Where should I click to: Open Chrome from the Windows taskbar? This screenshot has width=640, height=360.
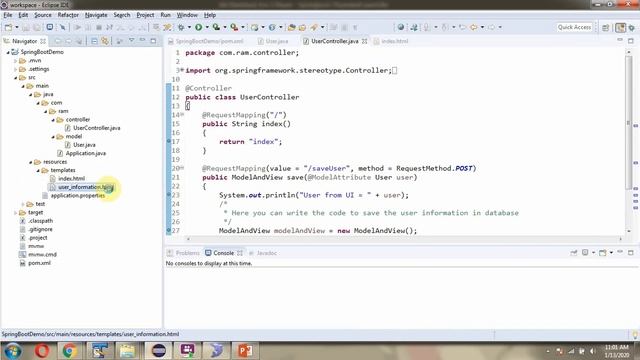69,351
